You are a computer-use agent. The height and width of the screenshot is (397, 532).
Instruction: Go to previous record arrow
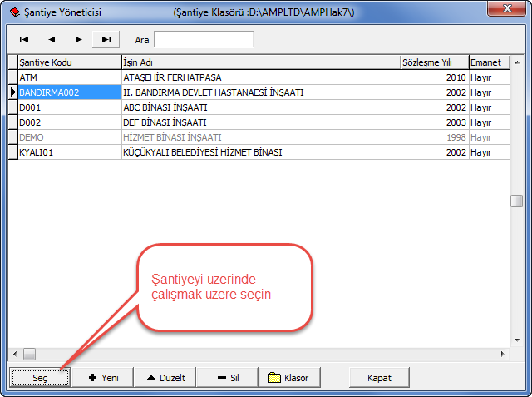pos(52,39)
